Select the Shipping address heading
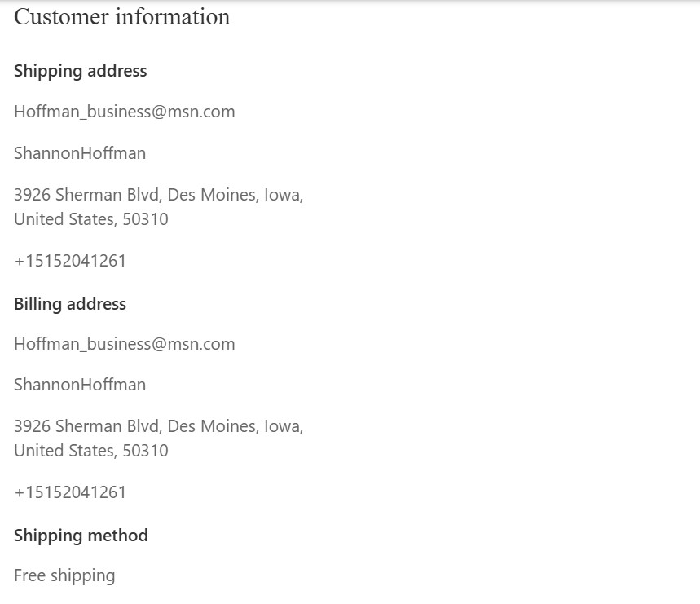Screen dimensions: 700x604 [x=81, y=71]
